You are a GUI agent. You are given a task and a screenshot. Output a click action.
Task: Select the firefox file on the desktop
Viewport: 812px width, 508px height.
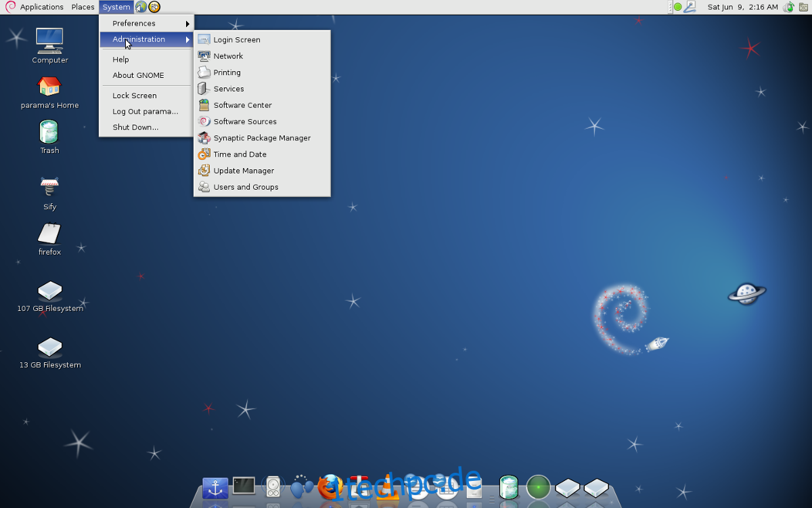49,239
